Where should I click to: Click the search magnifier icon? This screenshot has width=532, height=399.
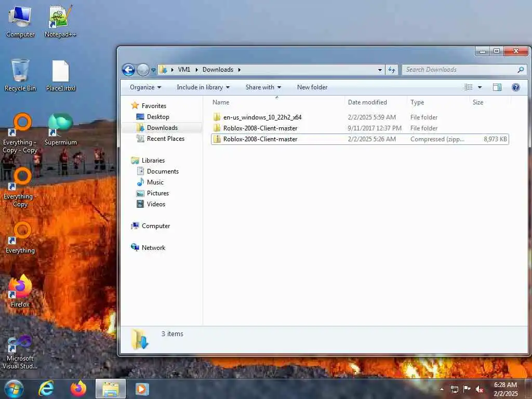pyautogui.click(x=521, y=70)
